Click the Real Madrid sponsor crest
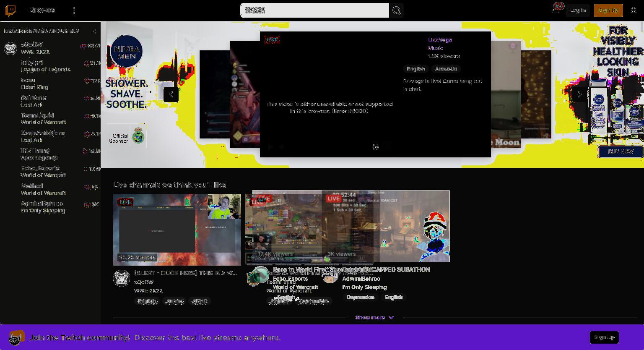Screen dimensions: 644x350 click(138, 136)
